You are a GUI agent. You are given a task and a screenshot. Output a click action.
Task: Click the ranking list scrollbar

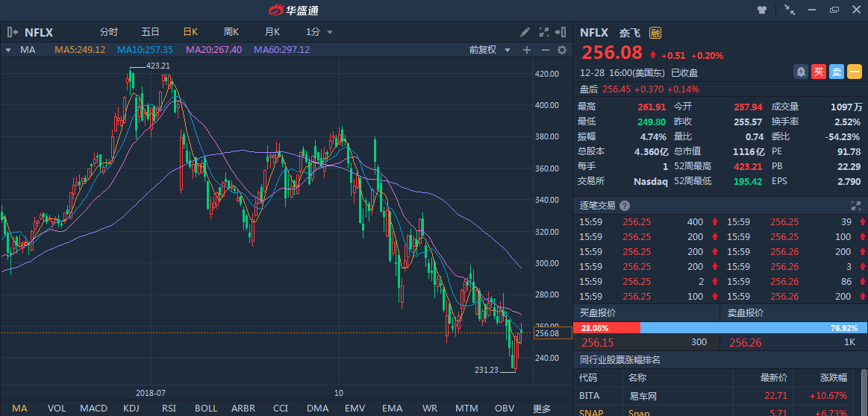point(865,393)
